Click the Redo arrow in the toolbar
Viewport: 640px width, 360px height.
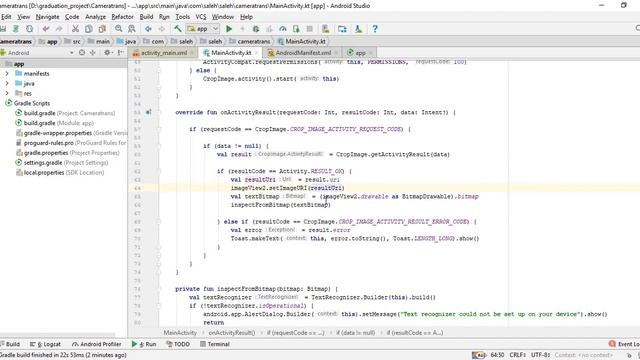(59, 29)
